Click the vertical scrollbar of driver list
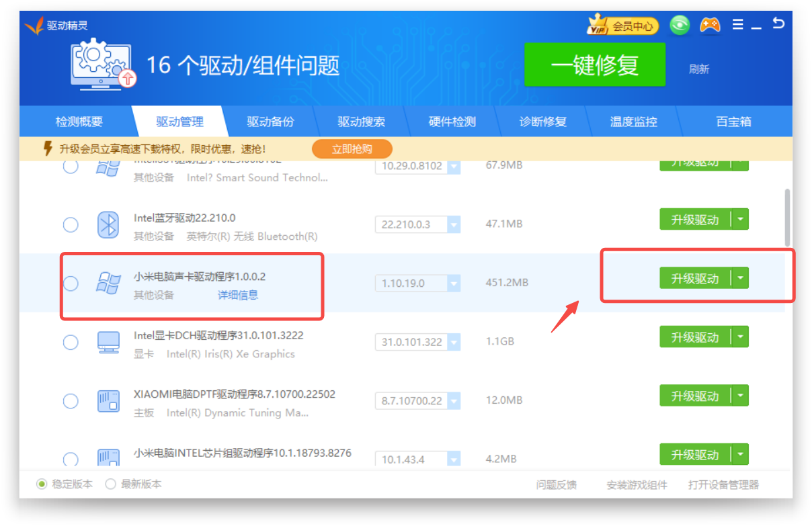Viewport: 812px width, 526px height. [x=787, y=216]
